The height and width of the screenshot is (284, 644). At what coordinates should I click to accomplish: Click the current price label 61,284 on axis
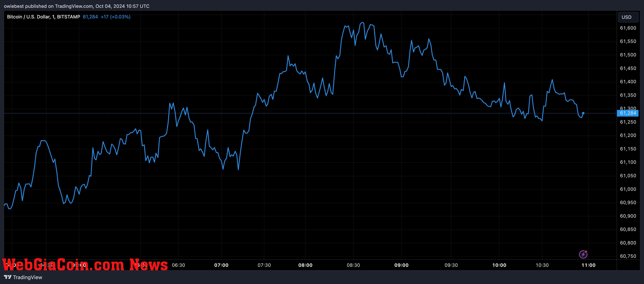pos(628,113)
